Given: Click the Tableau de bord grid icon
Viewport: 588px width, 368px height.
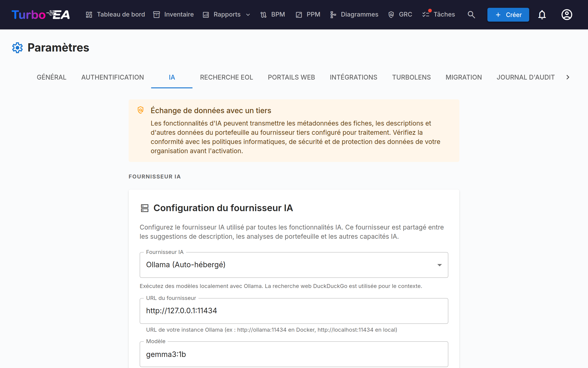Looking at the screenshot, I should click(x=89, y=15).
